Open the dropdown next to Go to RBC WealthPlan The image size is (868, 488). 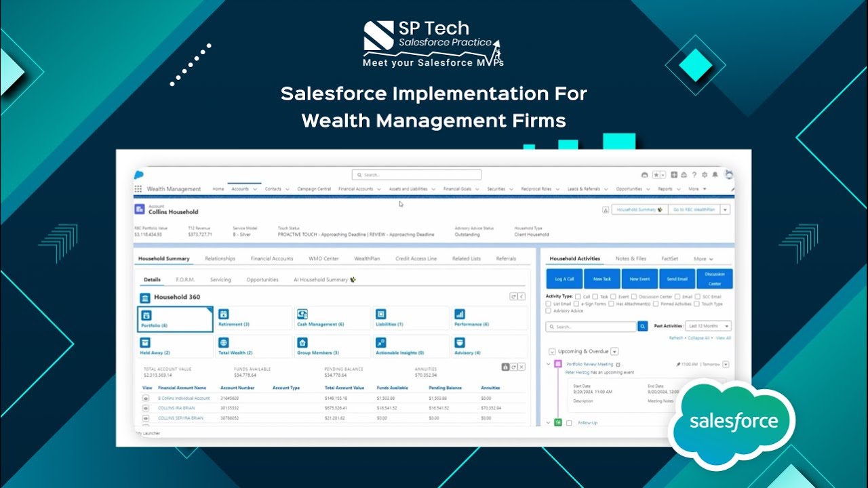[725, 209]
